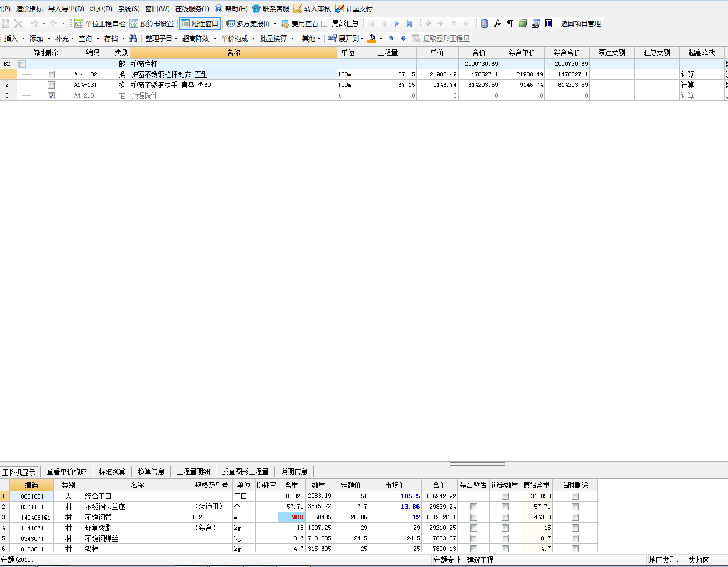Run 单位工程自检 self-check
Image resolution: width=728 pixels, height=567 pixels.
[x=100, y=23]
